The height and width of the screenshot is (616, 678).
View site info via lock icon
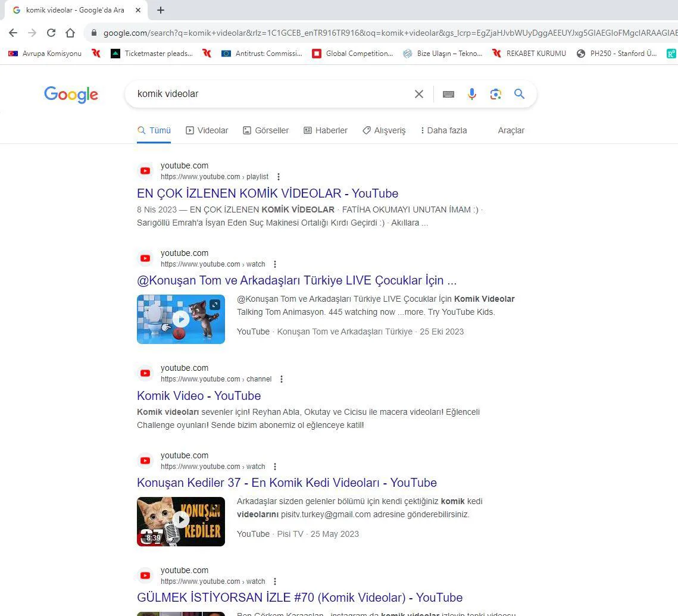[x=94, y=33]
